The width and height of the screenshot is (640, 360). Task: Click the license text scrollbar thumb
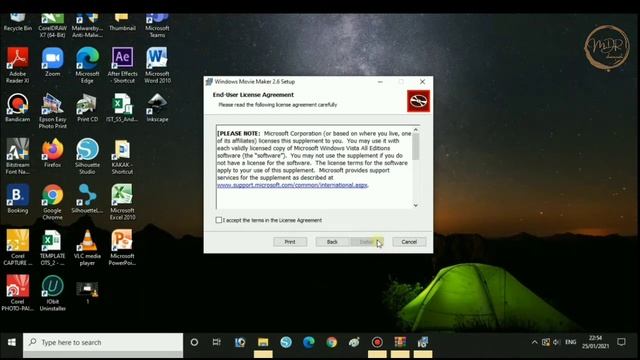pos(416,146)
